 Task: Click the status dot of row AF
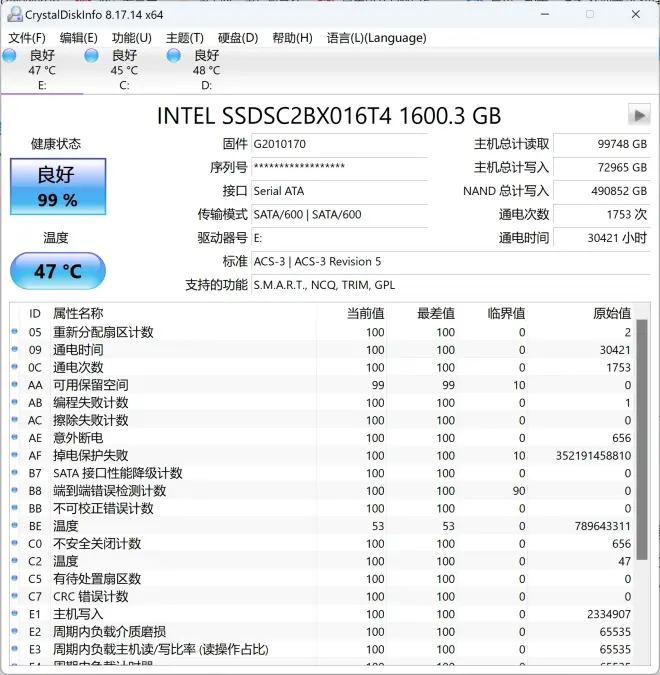point(15,455)
